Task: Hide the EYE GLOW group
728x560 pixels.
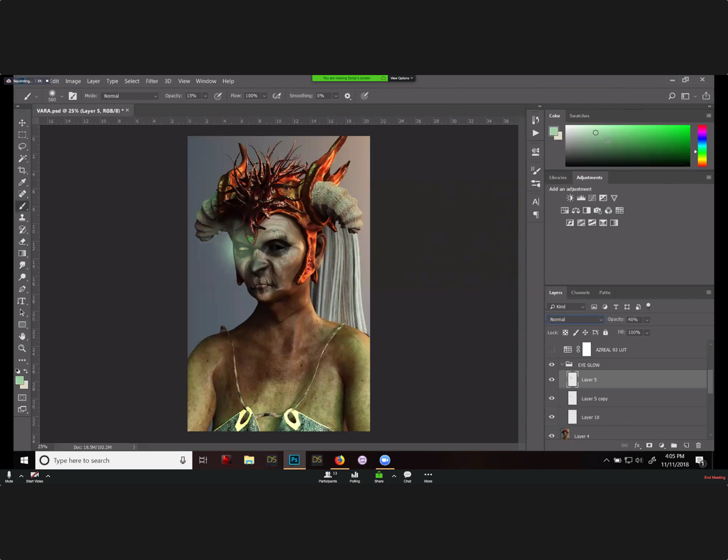Action: click(552, 365)
